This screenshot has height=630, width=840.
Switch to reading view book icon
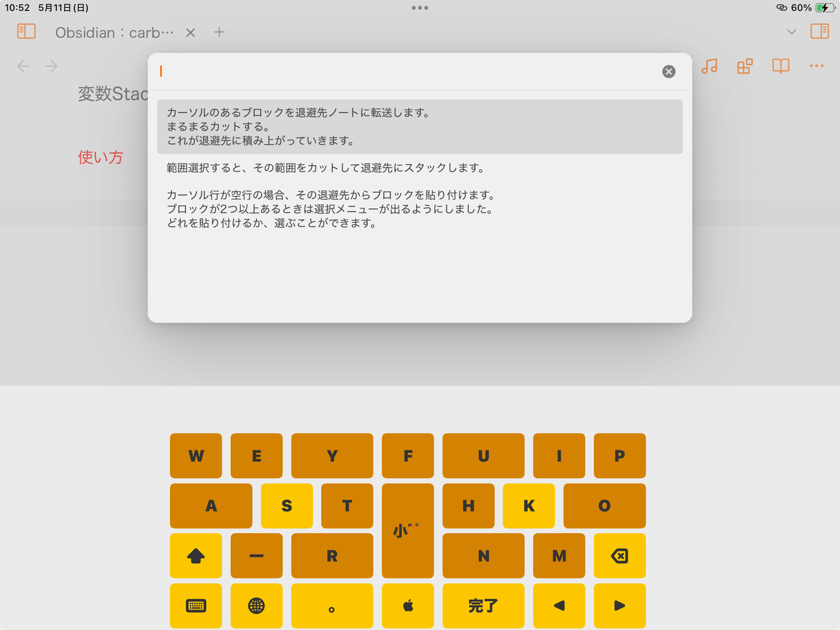point(781,66)
